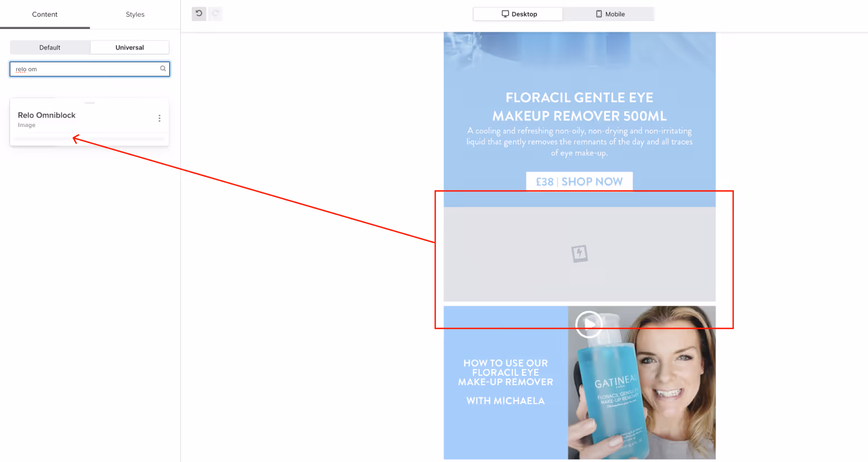Click the placeholder image icon in gray block
This screenshot has height=462, width=868.
[579, 253]
